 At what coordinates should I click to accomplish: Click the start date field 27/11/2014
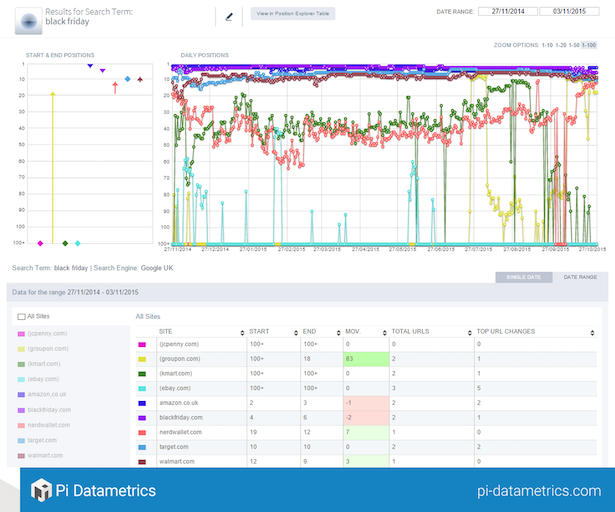(507, 11)
